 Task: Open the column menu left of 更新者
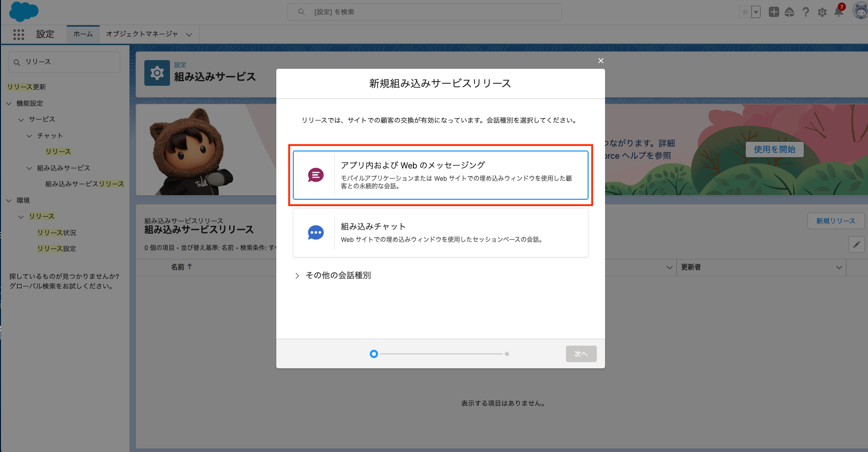coord(669,268)
